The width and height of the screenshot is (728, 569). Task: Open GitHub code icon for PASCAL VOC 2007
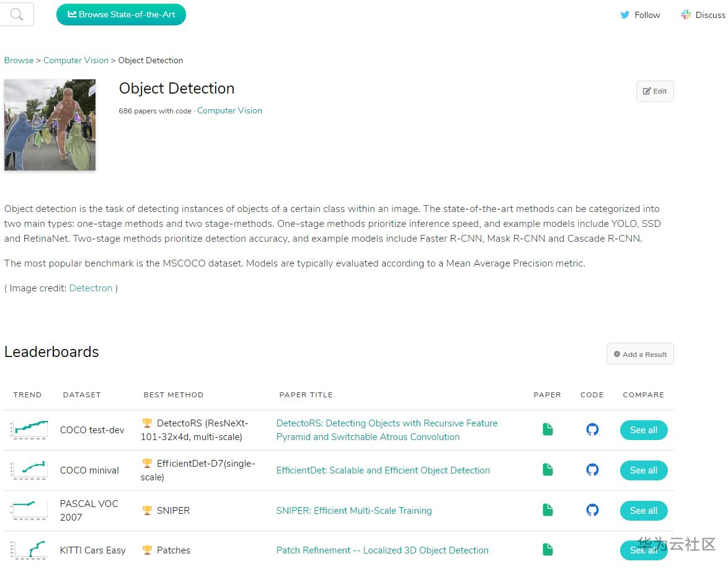tap(592, 510)
